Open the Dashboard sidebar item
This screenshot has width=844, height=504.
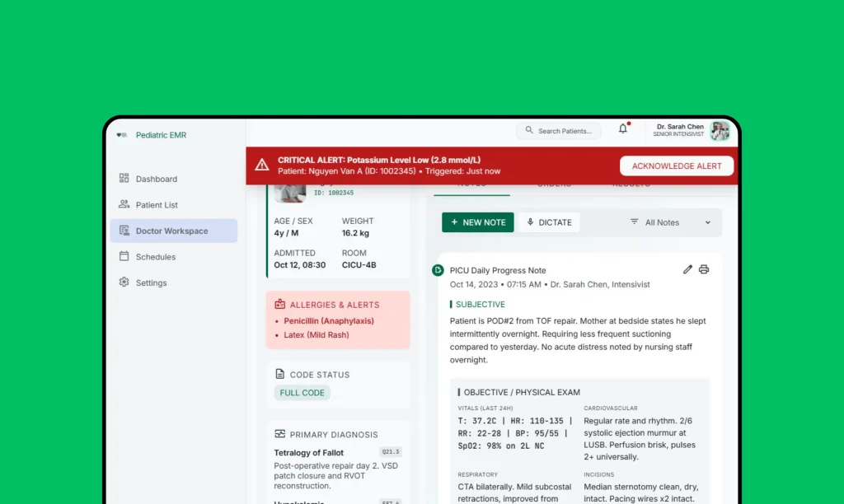(173, 179)
